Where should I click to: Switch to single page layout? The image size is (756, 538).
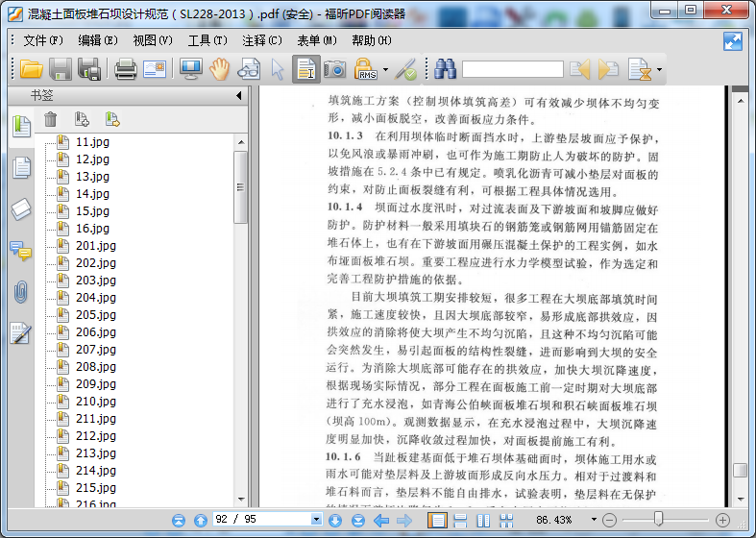437,520
